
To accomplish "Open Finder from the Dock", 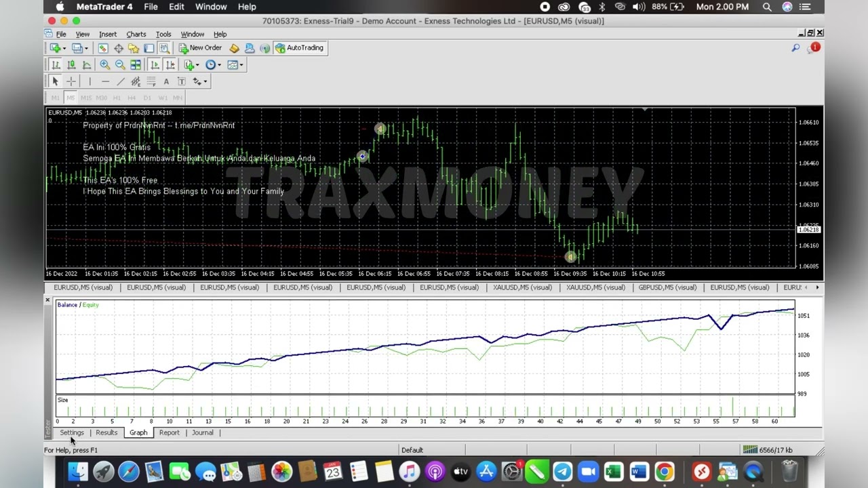I will click(x=78, y=471).
